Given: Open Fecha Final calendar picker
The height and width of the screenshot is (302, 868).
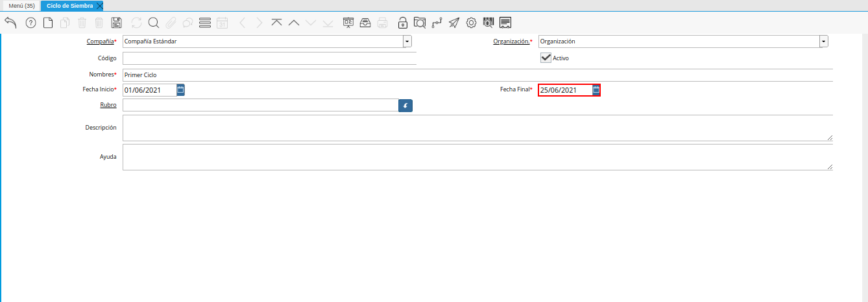Looking at the screenshot, I should coord(596,90).
